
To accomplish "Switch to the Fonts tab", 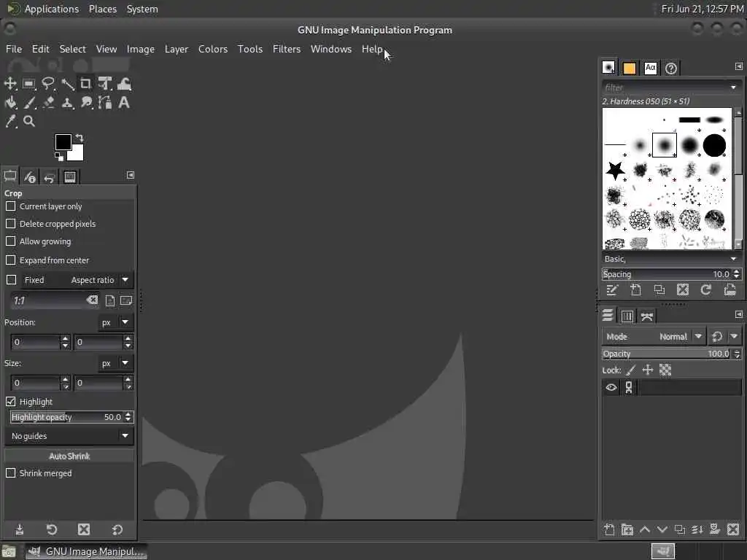I will 650,68.
